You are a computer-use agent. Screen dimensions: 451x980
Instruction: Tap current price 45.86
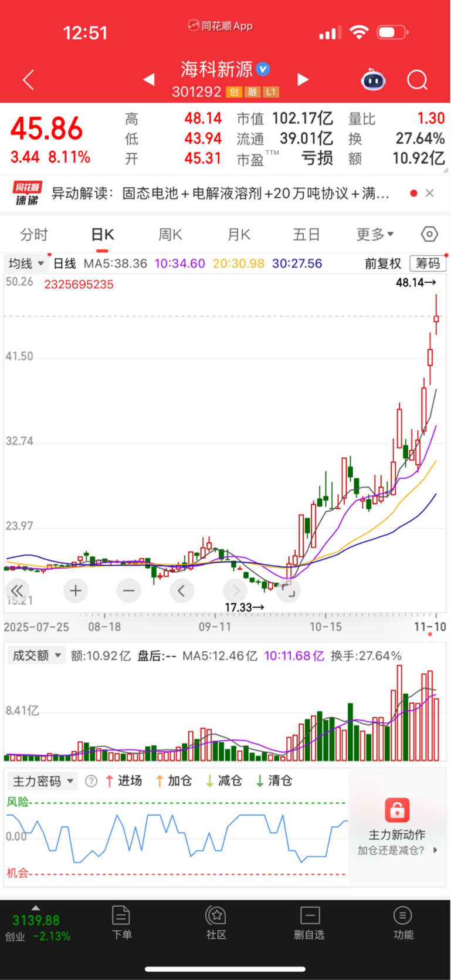point(46,129)
